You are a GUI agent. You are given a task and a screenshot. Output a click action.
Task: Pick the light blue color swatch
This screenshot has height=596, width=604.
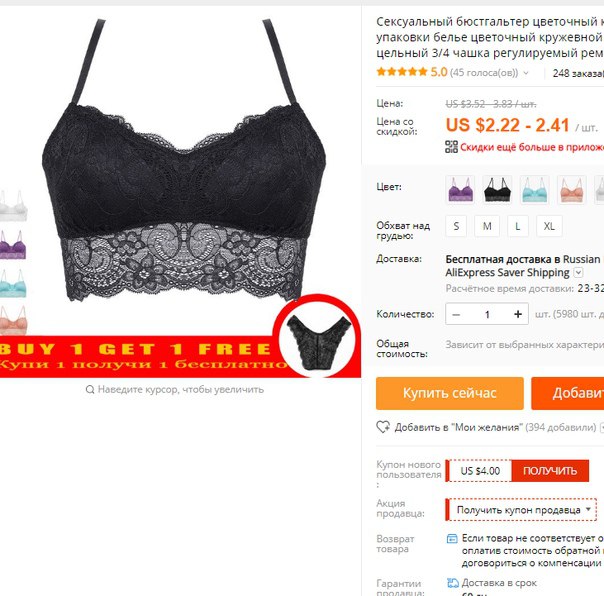coord(535,189)
